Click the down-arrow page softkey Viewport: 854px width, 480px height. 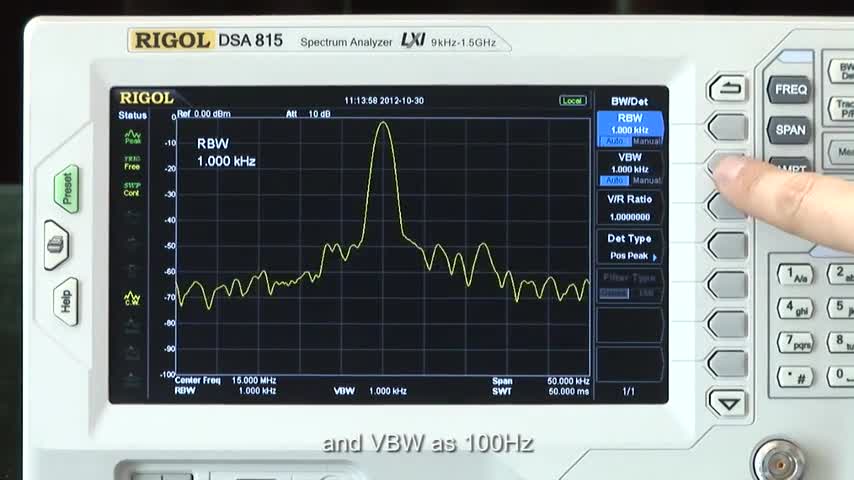pos(728,403)
